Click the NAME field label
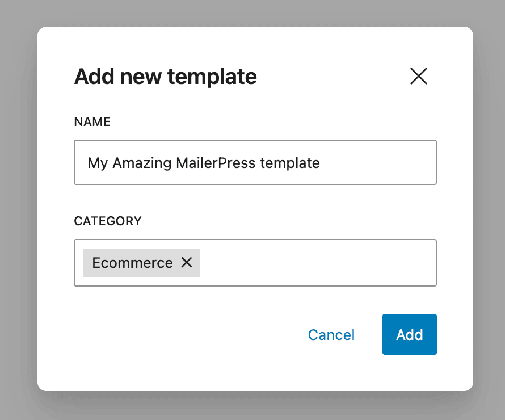The image size is (505, 420). click(x=92, y=121)
